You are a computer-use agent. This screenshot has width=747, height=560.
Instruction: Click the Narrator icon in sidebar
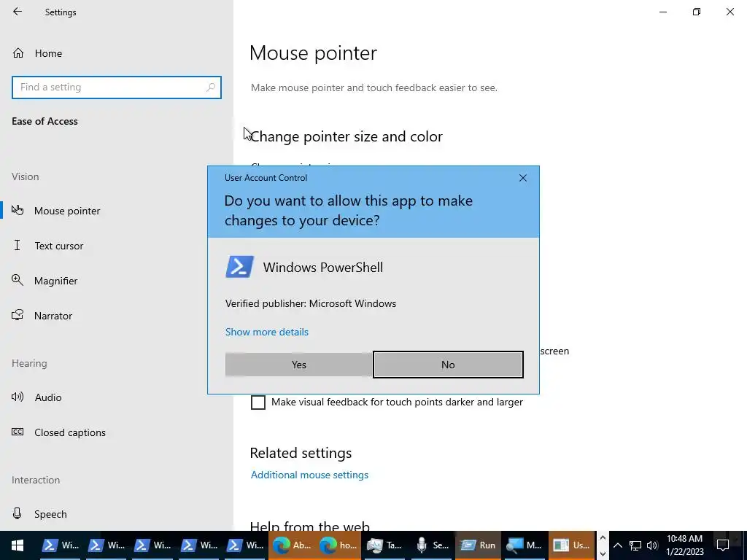tap(18, 315)
